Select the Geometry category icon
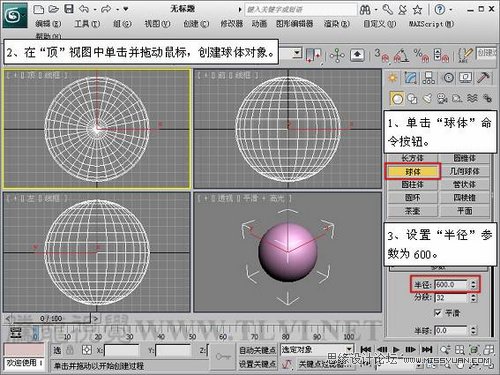500x375 pixels. click(x=397, y=99)
